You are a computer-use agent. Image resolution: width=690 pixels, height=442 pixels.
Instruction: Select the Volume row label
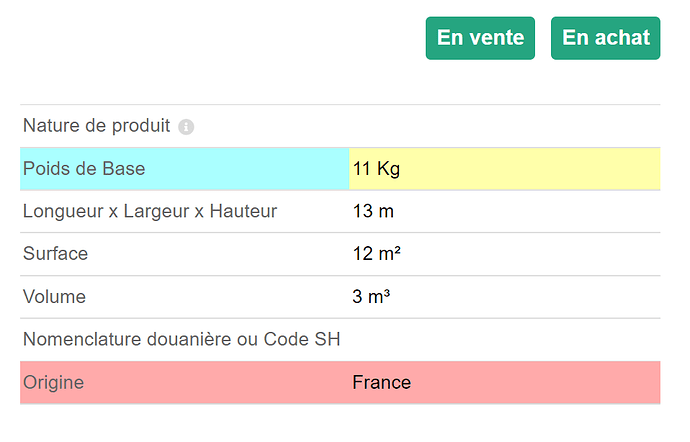point(54,297)
